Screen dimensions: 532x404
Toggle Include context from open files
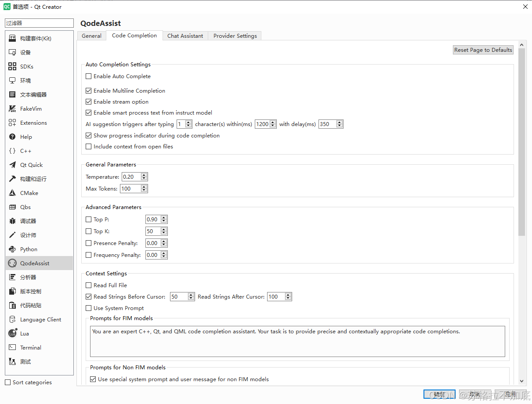[x=89, y=147]
